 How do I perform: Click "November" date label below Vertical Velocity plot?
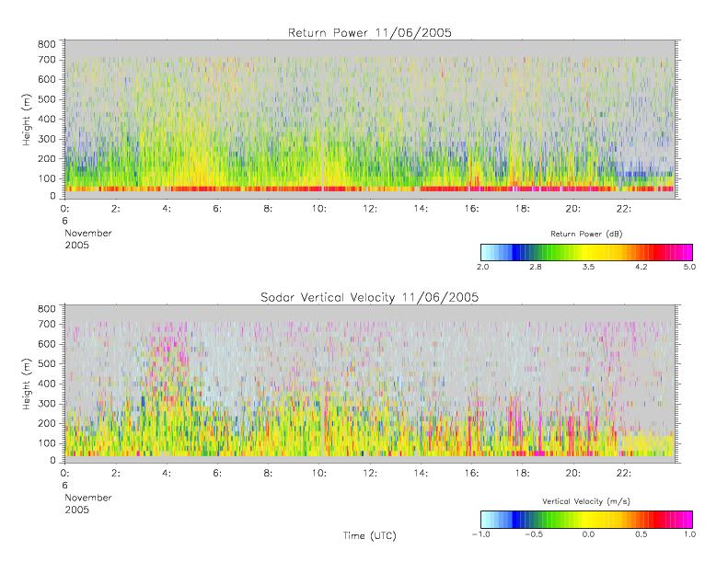pyautogui.click(x=88, y=498)
